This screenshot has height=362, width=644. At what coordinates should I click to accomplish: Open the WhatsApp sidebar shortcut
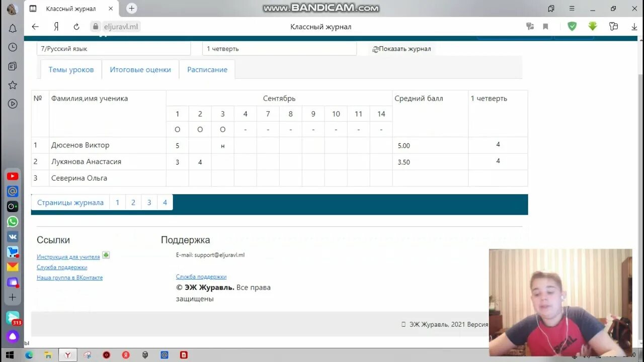coord(13,222)
